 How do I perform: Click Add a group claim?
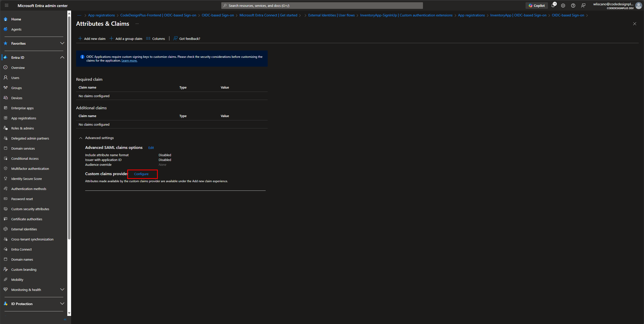pyautogui.click(x=126, y=39)
